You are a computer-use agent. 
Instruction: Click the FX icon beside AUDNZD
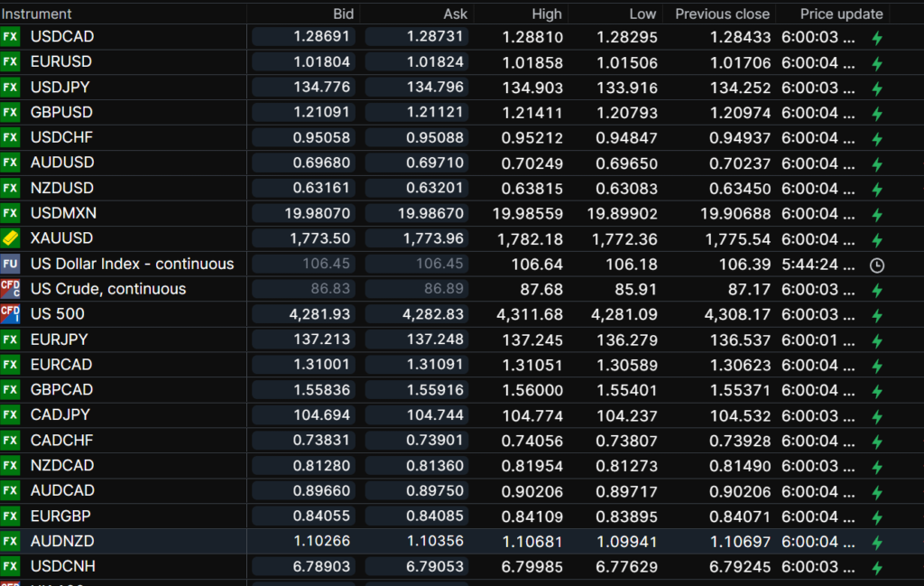(x=10, y=542)
